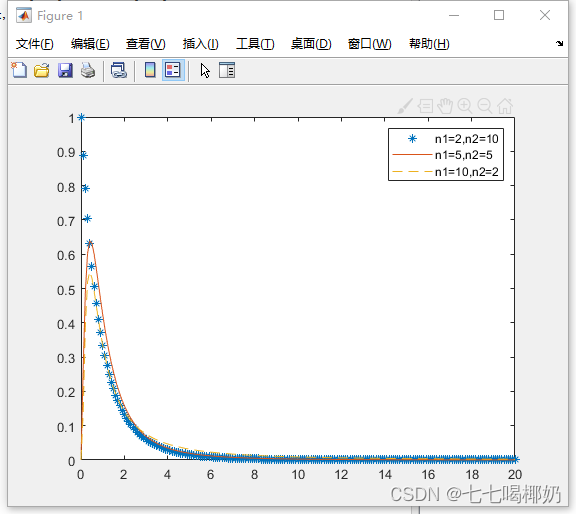Image resolution: width=576 pixels, height=514 pixels.
Task: Restore view with the Home icon
Action: (505, 106)
